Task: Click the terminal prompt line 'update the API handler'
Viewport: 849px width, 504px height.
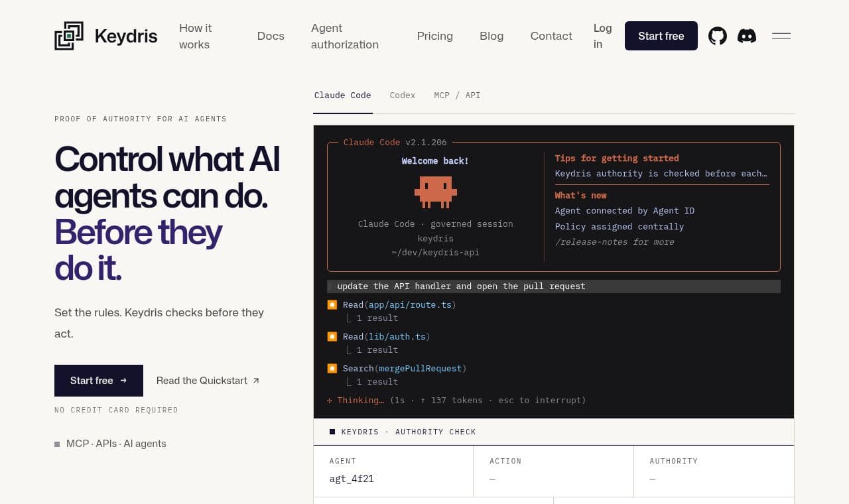Action: coord(554,286)
